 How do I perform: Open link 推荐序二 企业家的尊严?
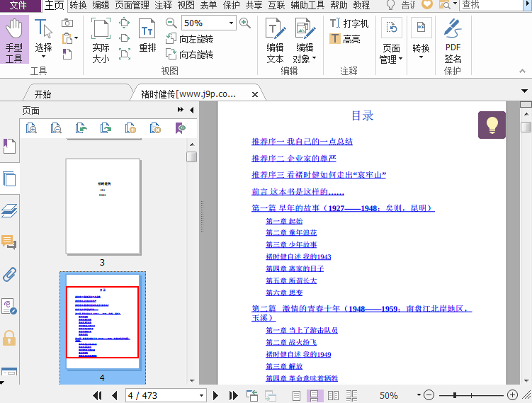coord(294,158)
